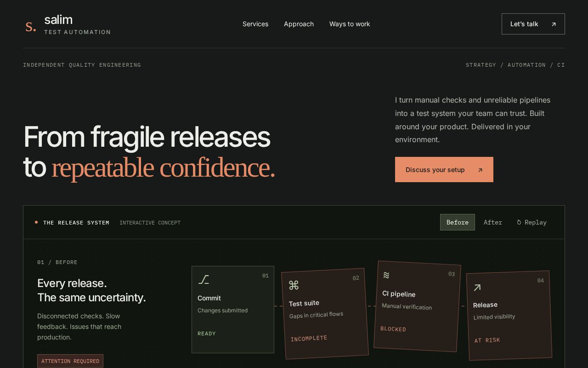Screen dimensions: 588x368
Task: Select the Release card
Action: tap(509, 316)
